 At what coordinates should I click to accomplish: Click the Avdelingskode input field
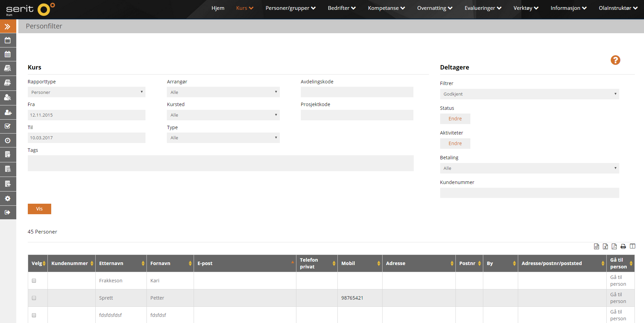357,92
